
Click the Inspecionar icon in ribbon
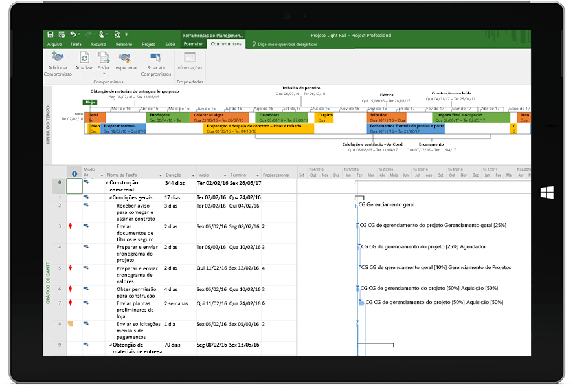[126, 58]
